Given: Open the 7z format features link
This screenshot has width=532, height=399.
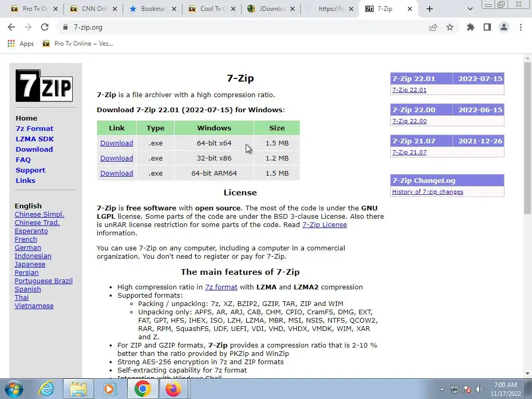Looking at the screenshot, I should pos(221,287).
